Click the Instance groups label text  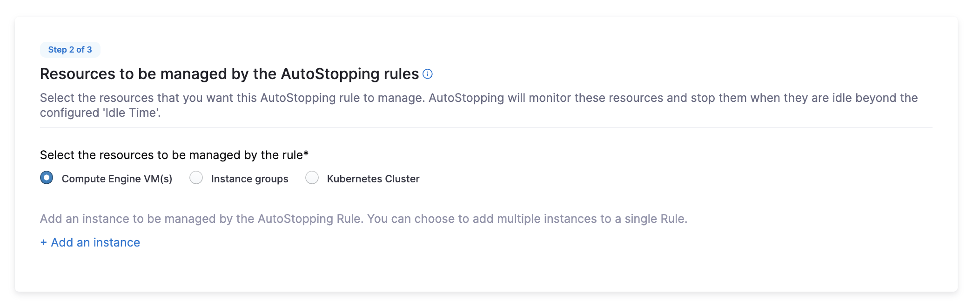click(249, 179)
